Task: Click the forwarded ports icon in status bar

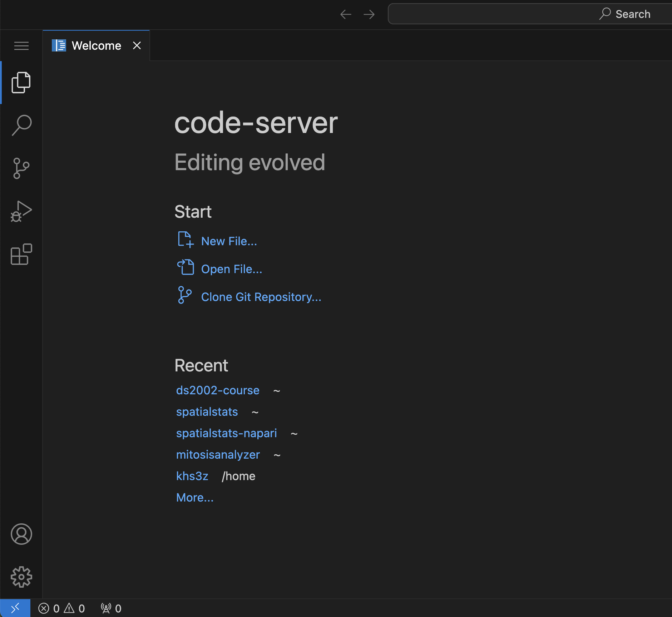Action: (110, 607)
